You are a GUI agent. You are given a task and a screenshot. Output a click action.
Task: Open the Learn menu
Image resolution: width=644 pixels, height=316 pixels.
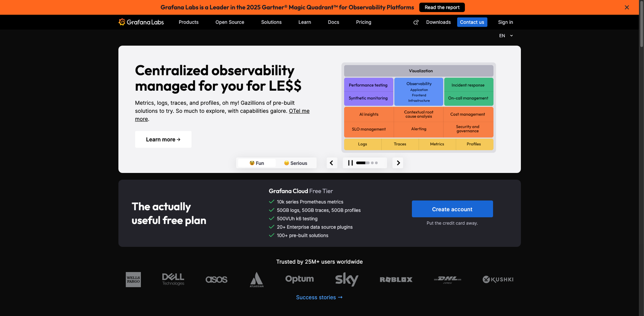click(x=305, y=22)
